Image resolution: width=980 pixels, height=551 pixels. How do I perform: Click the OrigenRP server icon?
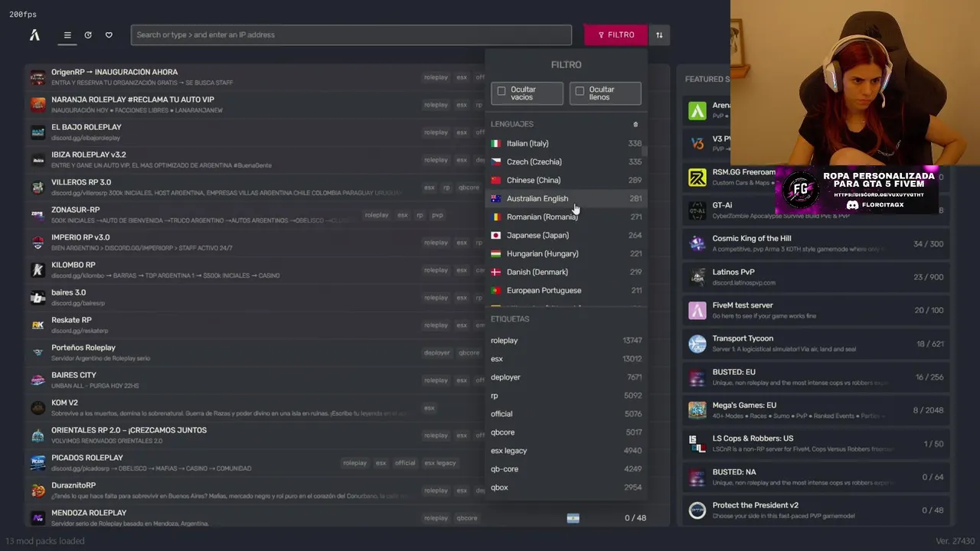point(38,77)
